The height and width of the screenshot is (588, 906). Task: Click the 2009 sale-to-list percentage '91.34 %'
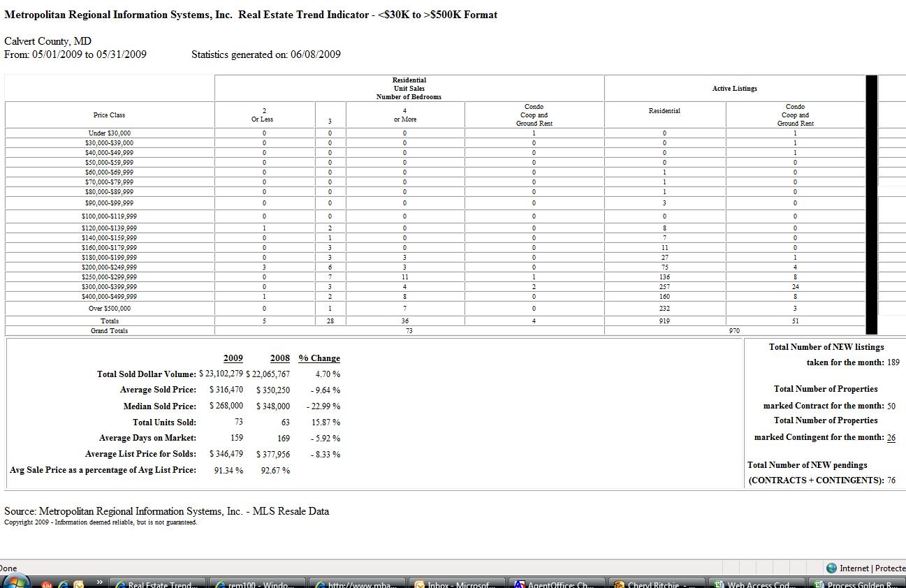pyautogui.click(x=228, y=470)
